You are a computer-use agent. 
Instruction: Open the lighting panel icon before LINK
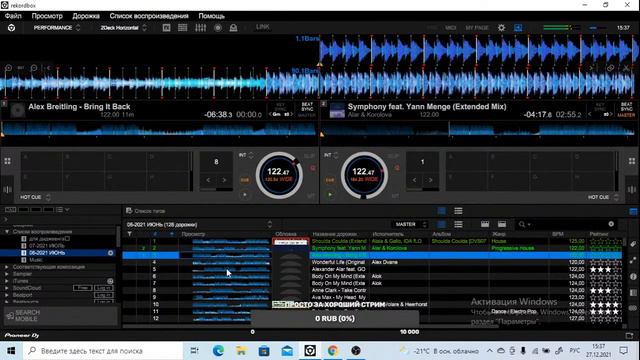point(233,27)
